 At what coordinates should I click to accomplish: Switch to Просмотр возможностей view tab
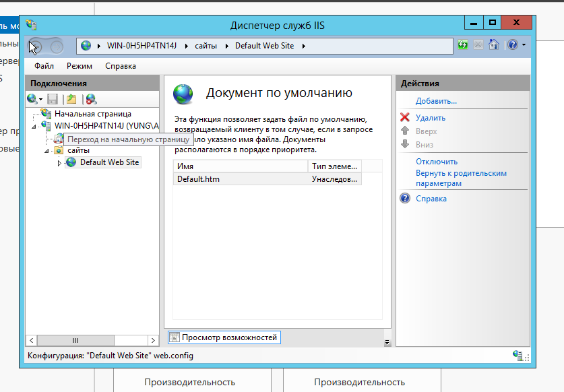[x=224, y=337]
